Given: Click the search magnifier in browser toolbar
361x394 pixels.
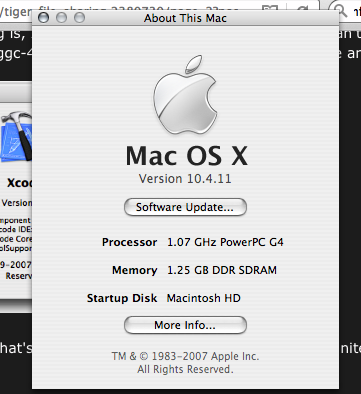Looking at the screenshot, I should point(341,11).
